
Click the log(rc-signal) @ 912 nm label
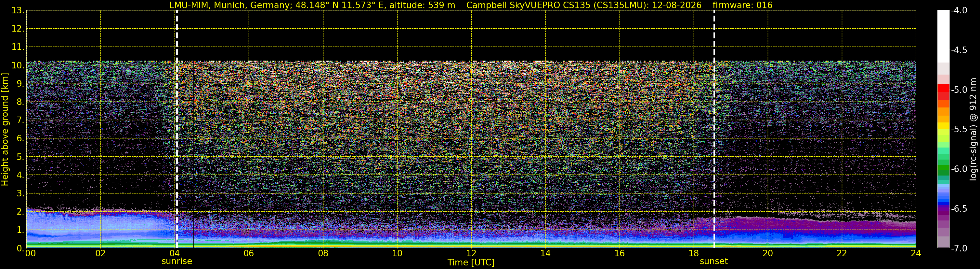tap(973, 129)
